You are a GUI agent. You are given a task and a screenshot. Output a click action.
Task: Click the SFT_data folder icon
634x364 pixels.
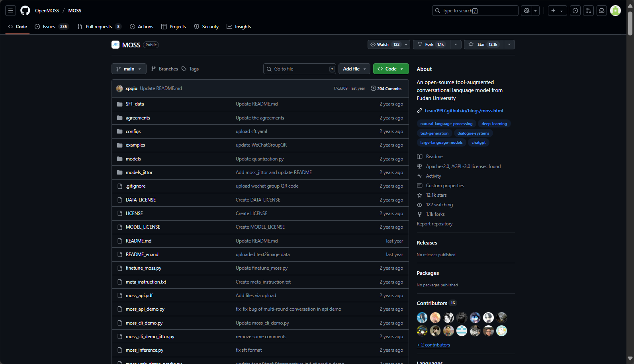coord(120,104)
